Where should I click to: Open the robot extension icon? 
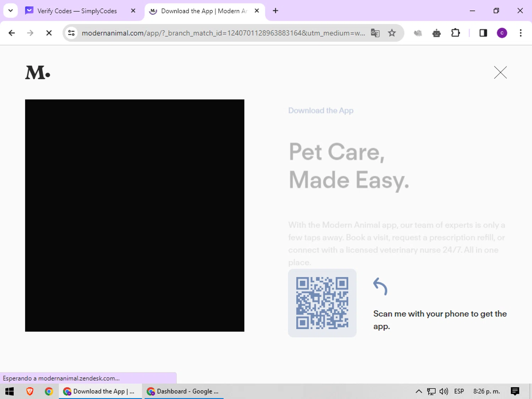click(437, 33)
